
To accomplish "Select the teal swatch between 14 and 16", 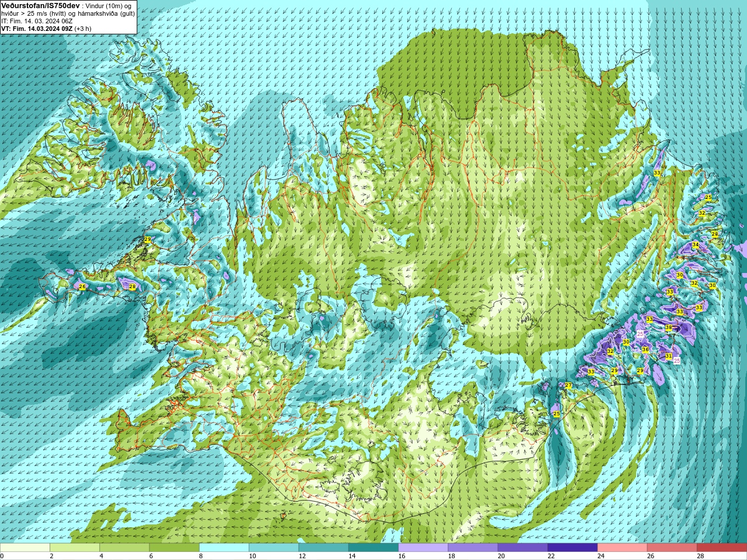I will [x=373, y=548].
